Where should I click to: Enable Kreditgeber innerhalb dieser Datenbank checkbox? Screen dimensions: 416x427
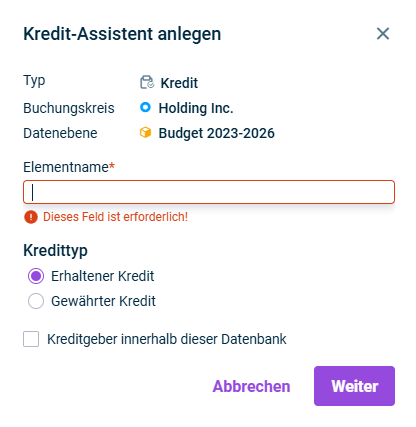31,339
